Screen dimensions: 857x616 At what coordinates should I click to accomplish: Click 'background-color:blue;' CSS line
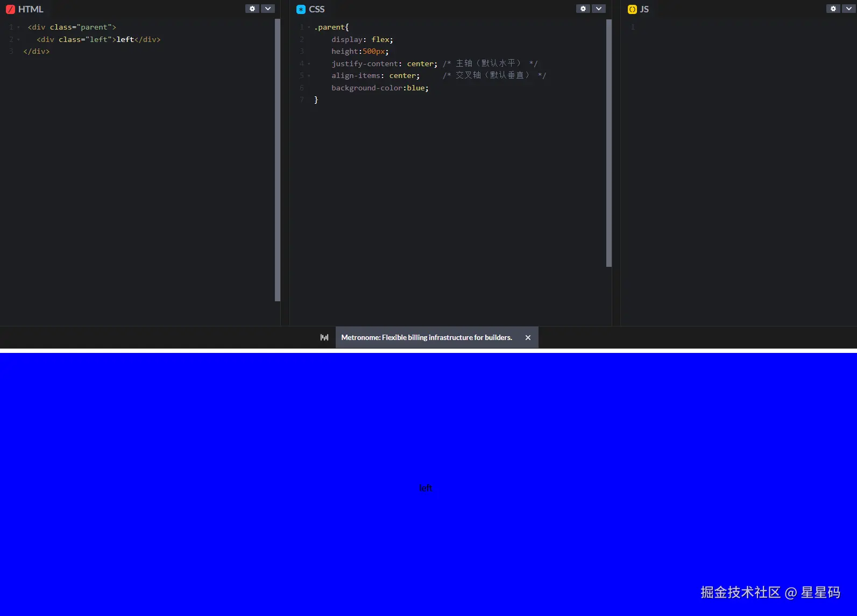click(380, 88)
